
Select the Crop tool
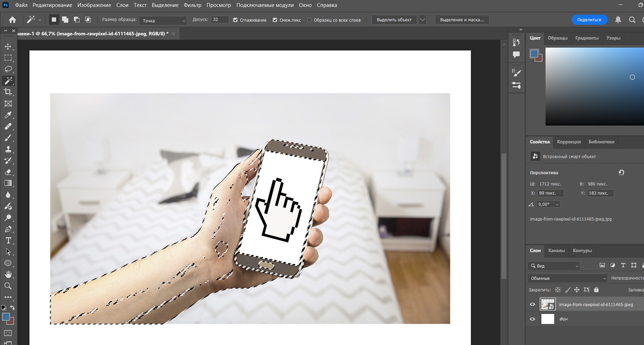click(8, 92)
